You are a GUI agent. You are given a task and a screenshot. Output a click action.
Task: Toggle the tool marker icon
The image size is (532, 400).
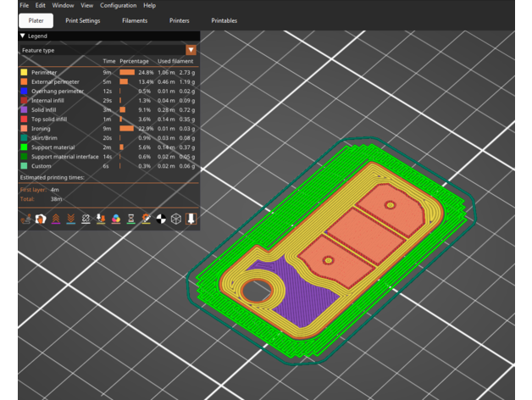click(x=191, y=219)
